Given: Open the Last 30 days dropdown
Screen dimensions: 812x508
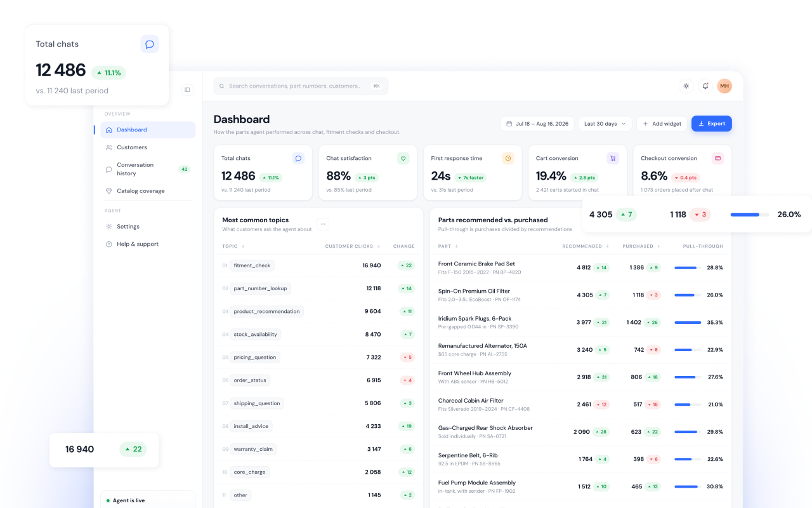Looking at the screenshot, I should [605, 124].
